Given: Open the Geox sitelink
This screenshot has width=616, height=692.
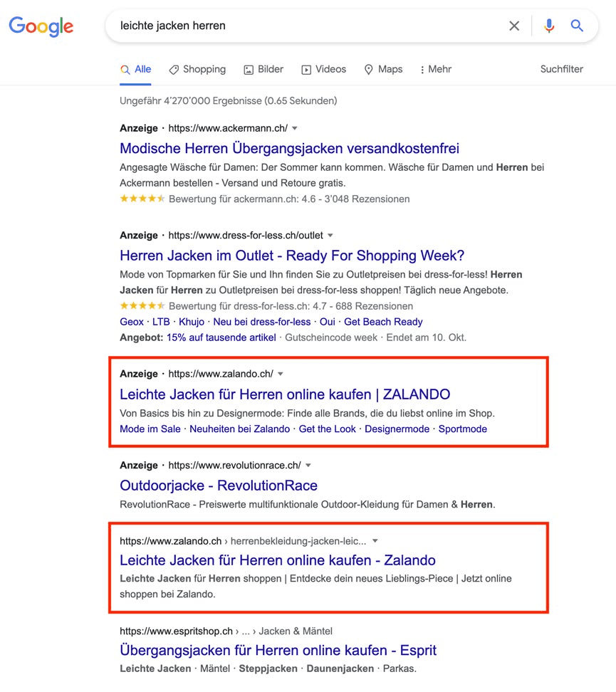Looking at the screenshot, I should tap(131, 322).
